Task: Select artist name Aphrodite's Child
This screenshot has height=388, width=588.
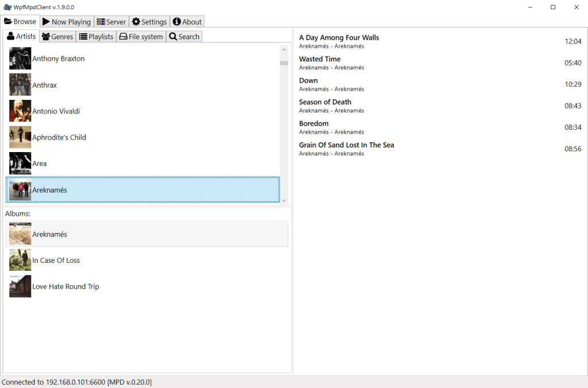Action: (x=59, y=137)
